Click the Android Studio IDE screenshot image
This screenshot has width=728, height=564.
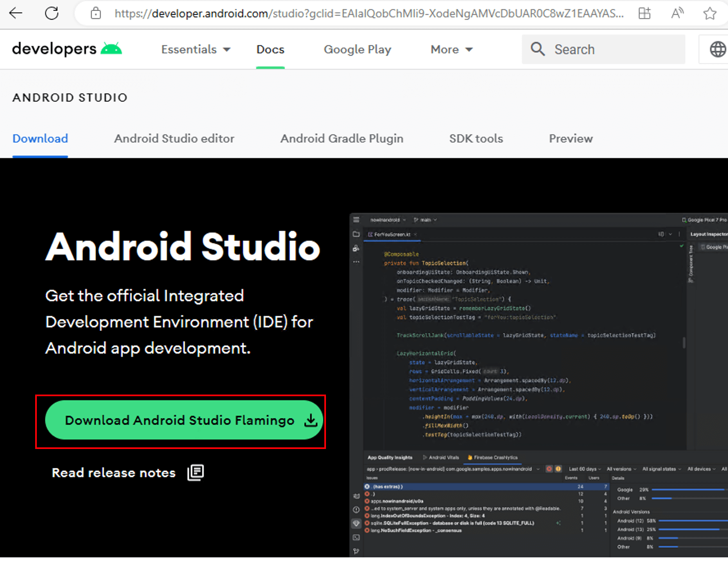point(539,385)
